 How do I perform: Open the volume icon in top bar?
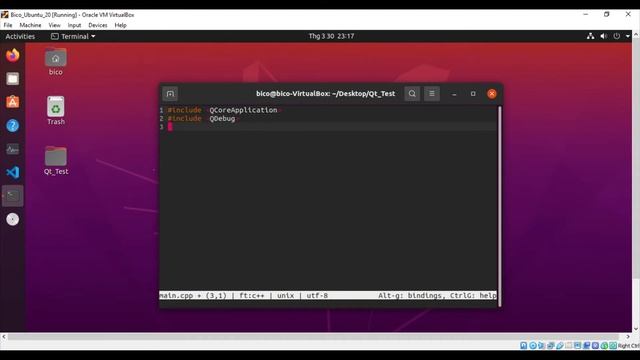(604, 36)
